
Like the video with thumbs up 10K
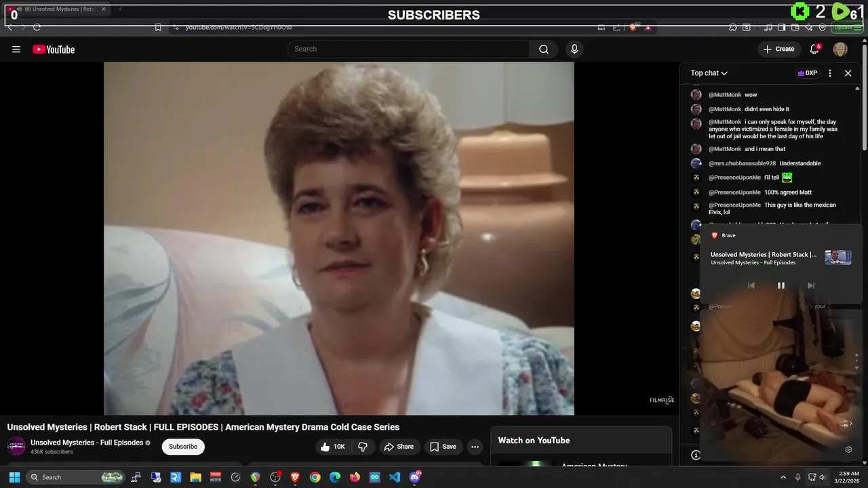point(333,447)
